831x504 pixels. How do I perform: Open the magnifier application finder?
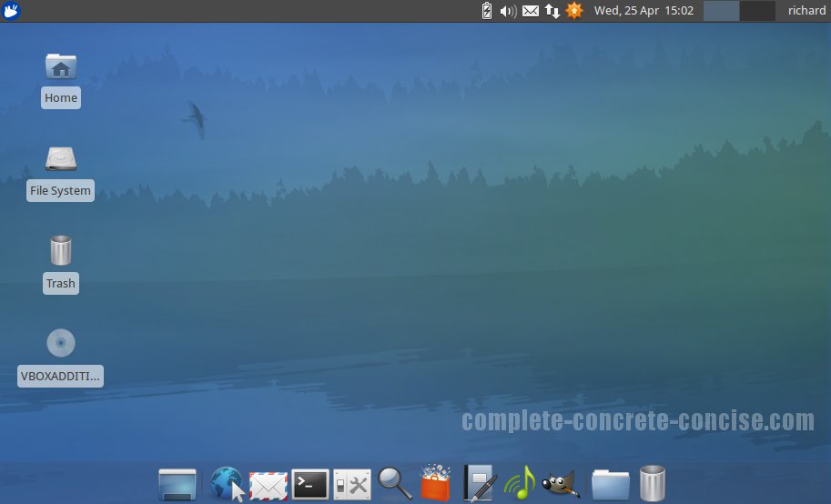(395, 483)
